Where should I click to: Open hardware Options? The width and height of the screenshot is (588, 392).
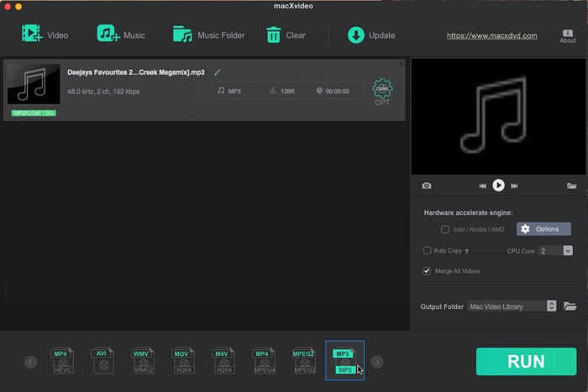click(543, 229)
